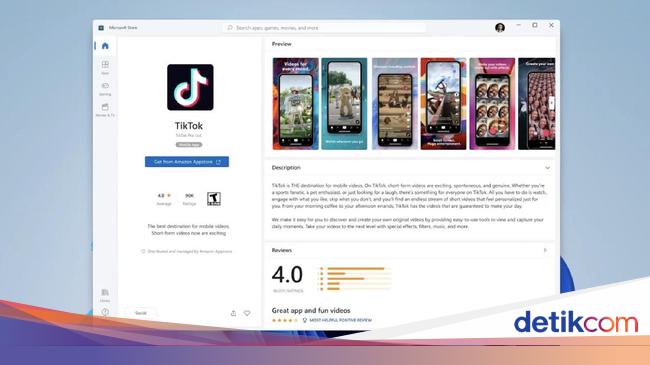The width and height of the screenshot is (650, 365).
Task: Show next preview screenshots with arrow
Action: pos(551,103)
